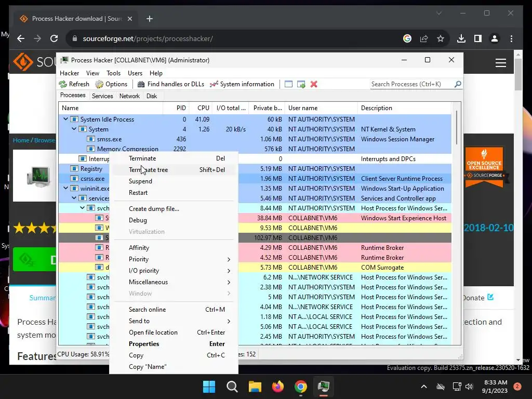Switch to the Disk tab
The height and width of the screenshot is (399, 532).
[152, 96]
